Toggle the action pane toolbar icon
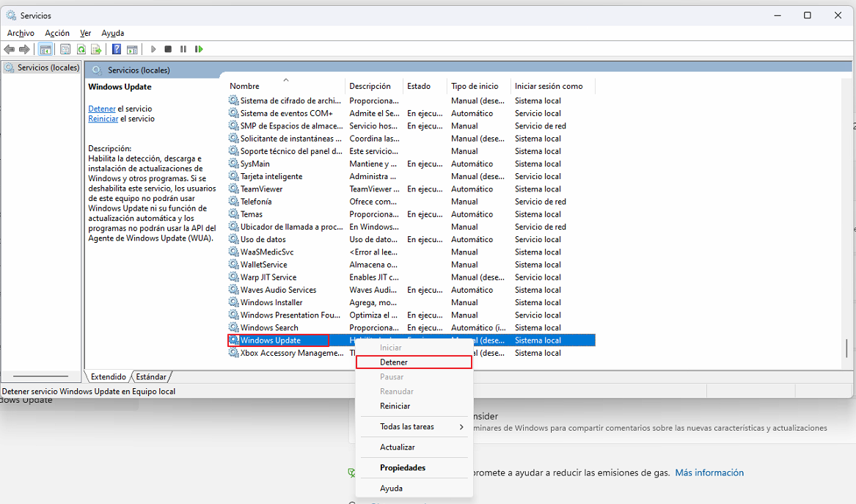This screenshot has width=856, height=504. [x=132, y=49]
